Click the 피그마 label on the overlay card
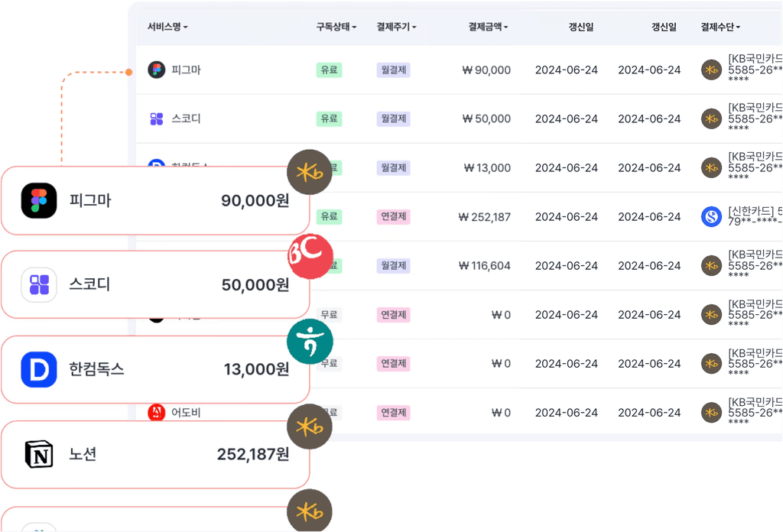783x532 pixels. tap(90, 200)
